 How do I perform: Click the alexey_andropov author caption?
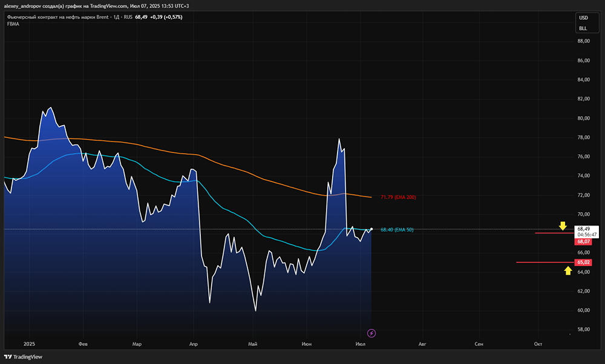22,6
